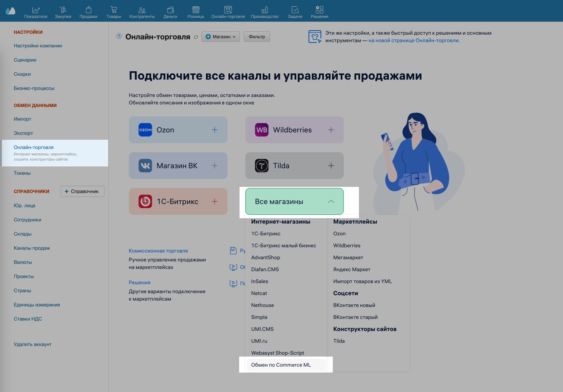Image resolution: width=563 pixels, height=392 pixels.
Task: Open Бизнес-процессы in sidebar
Action: [x=34, y=88]
